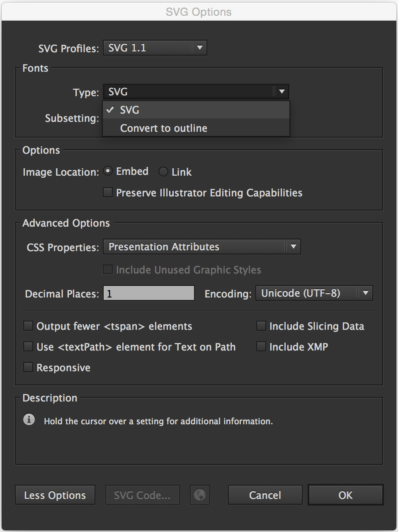Enable Preserve Illustrator Editing Capabilities
The image size is (398, 532).
[108, 193]
